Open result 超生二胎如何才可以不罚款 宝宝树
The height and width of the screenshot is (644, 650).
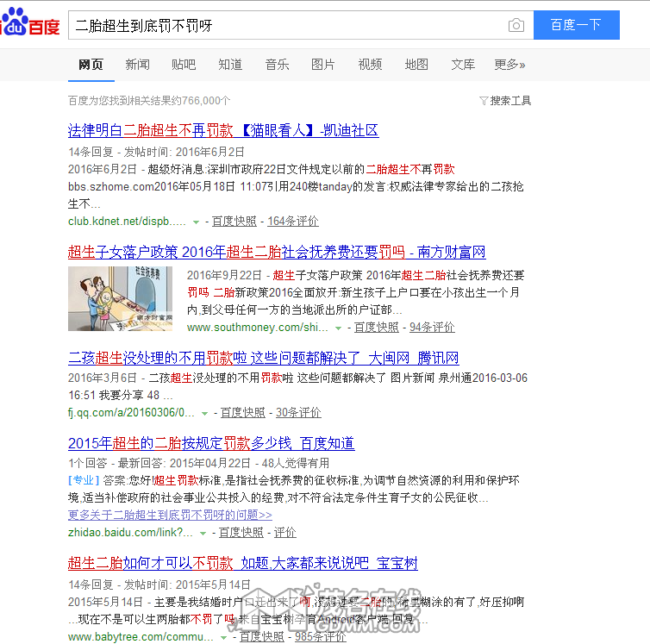pos(243,564)
